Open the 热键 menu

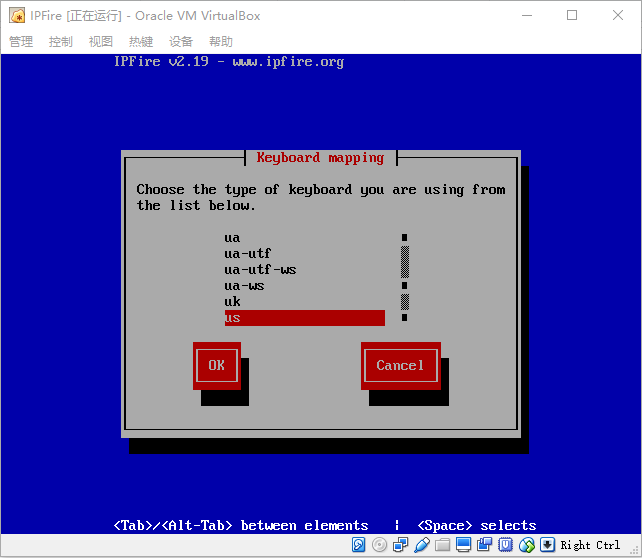(141, 41)
